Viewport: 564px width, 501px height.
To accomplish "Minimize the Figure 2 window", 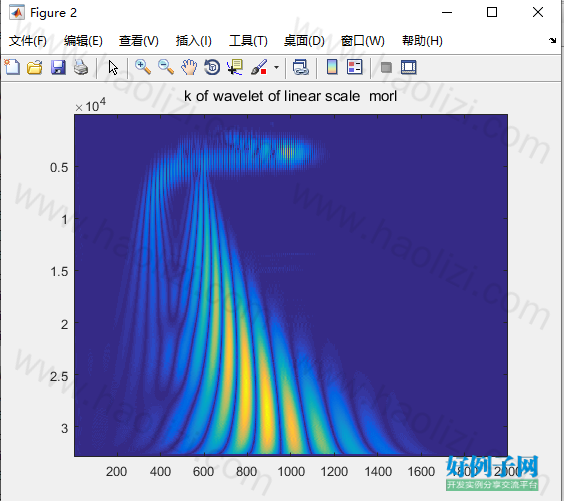I will pyautogui.click(x=447, y=12).
